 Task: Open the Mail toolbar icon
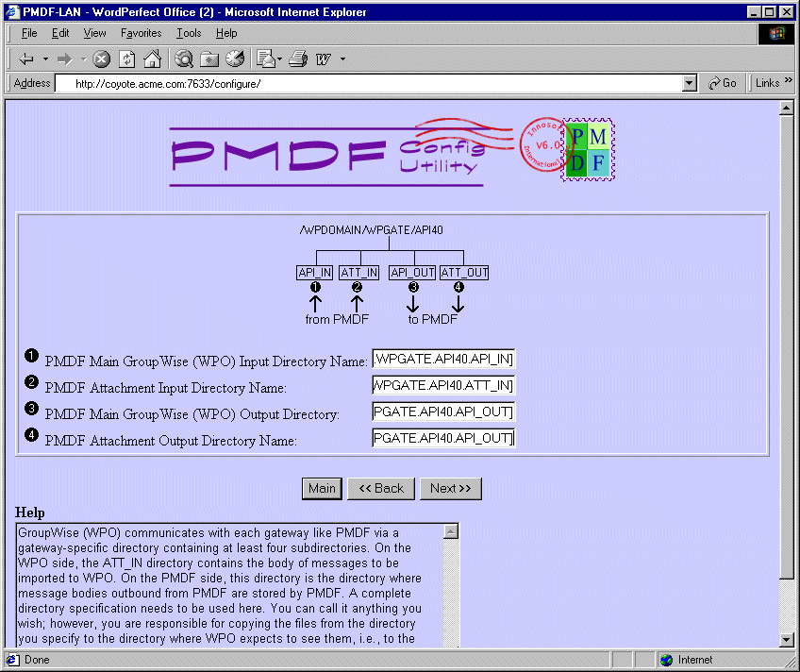click(265, 59)
